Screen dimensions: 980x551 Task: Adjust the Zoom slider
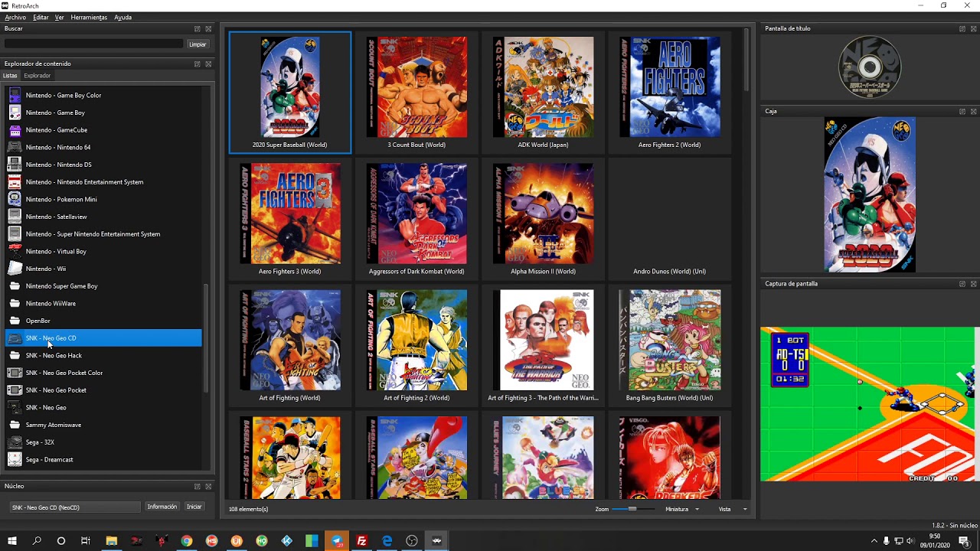tap(632, 509)
